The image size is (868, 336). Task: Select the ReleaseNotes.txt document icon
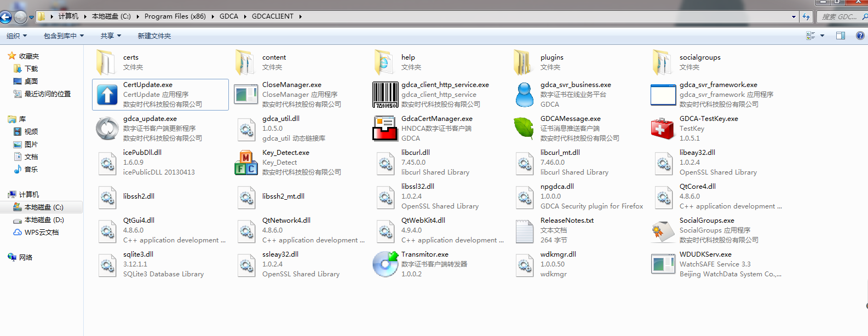pos(525,230)
